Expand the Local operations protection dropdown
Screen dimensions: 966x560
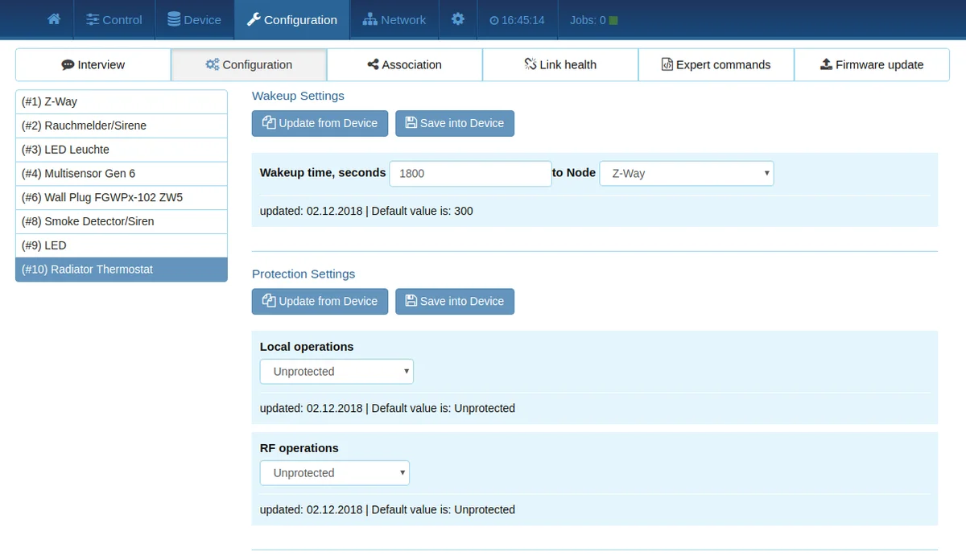pyautogui.click(x=336, y=372)
